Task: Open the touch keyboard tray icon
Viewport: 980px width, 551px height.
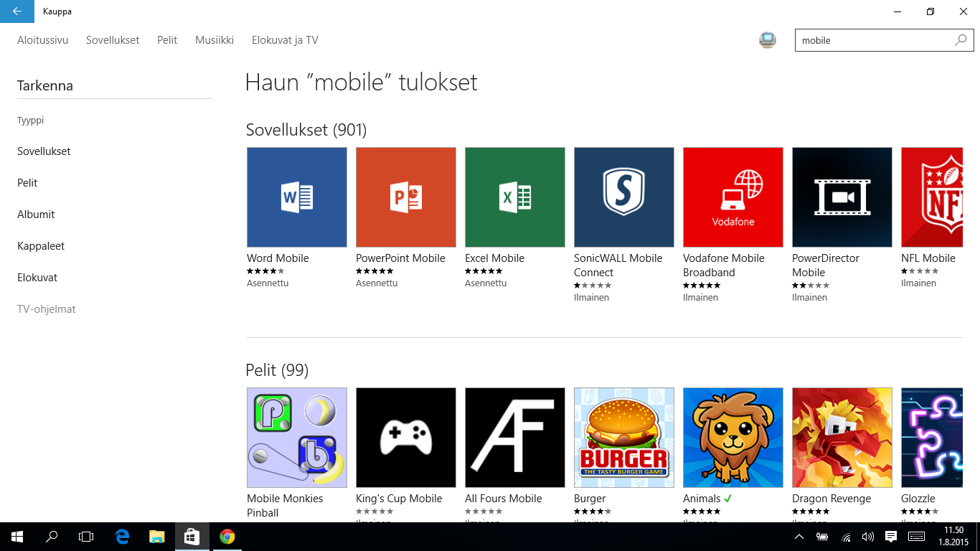Action: click(916, 537)
